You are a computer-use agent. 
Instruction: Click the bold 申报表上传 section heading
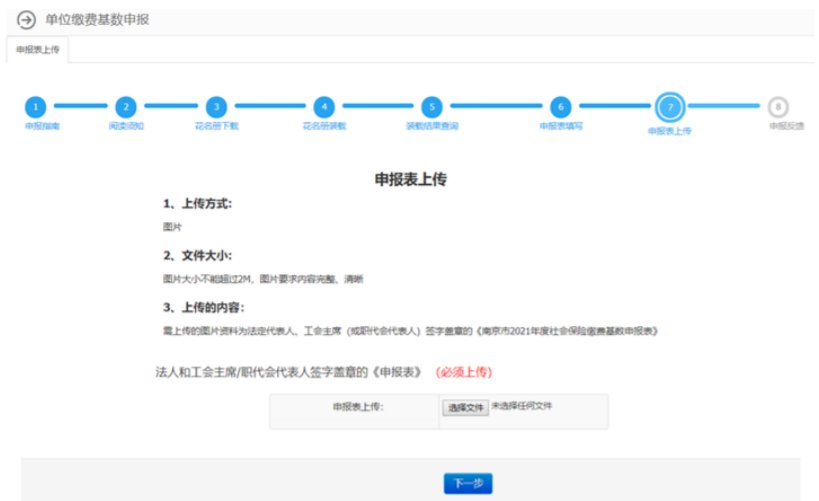pos(410,180)
